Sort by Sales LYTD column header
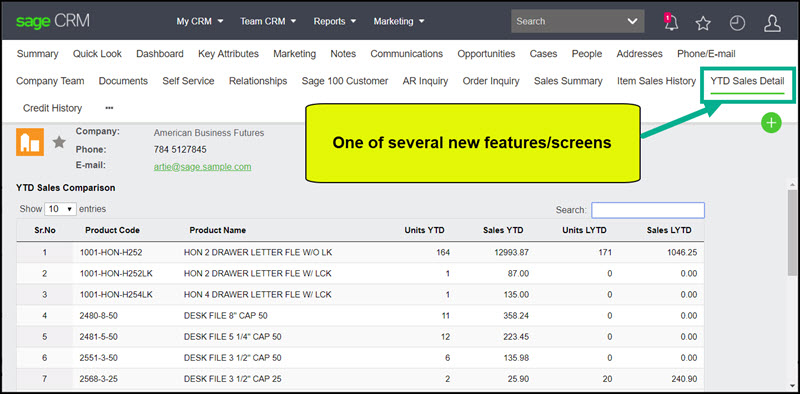Viewport: 800px width, 394px height. (669, 230)
